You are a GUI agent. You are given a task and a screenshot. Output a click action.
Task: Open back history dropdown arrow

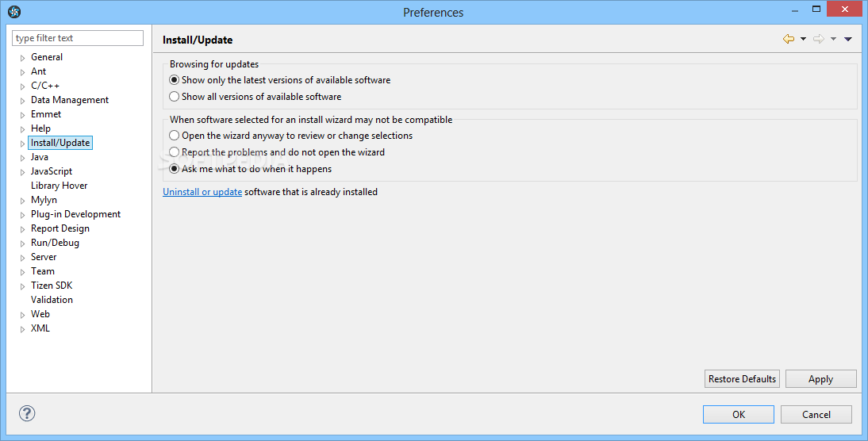point(803,39)
